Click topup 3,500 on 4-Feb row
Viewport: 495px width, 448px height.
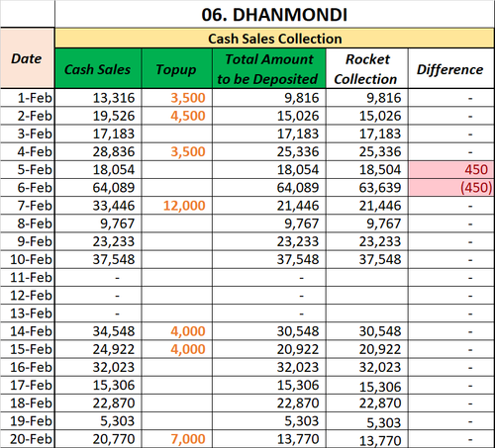(x=177, y=151)
